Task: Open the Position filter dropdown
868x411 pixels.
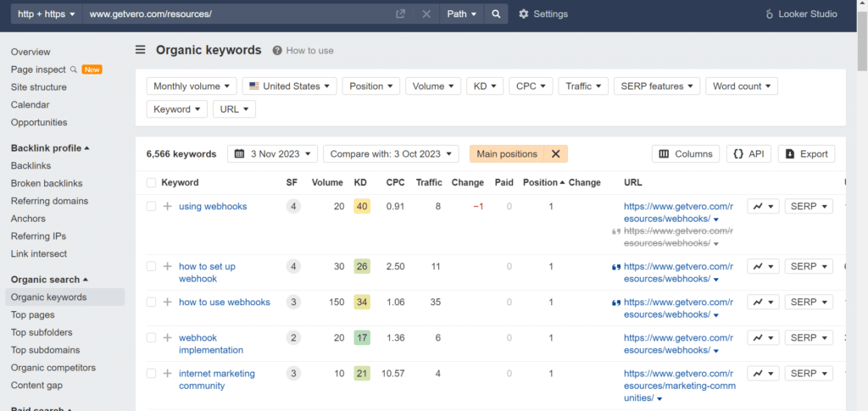Action: pyautogui.click(x=371, y=86)
